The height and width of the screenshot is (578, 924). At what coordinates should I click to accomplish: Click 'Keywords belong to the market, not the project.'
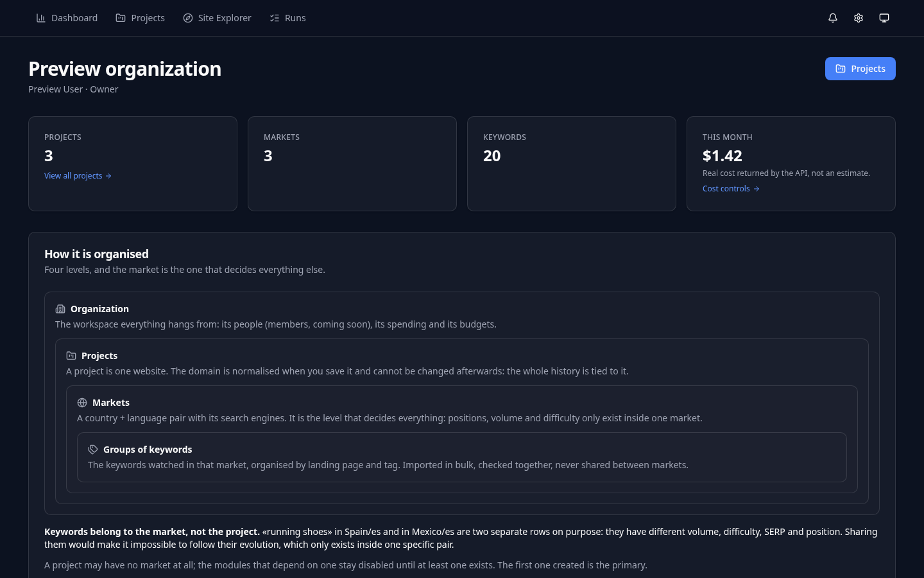pos(152,532)
